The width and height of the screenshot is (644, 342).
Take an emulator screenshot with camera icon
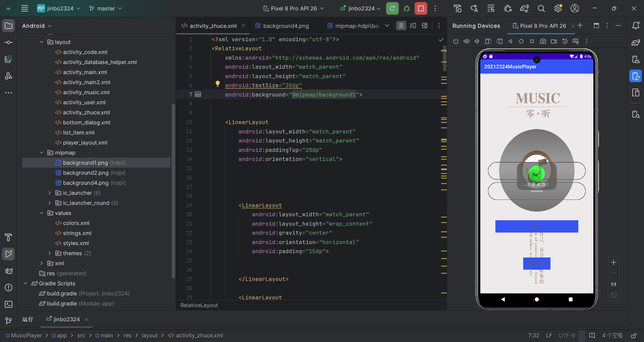543,41
